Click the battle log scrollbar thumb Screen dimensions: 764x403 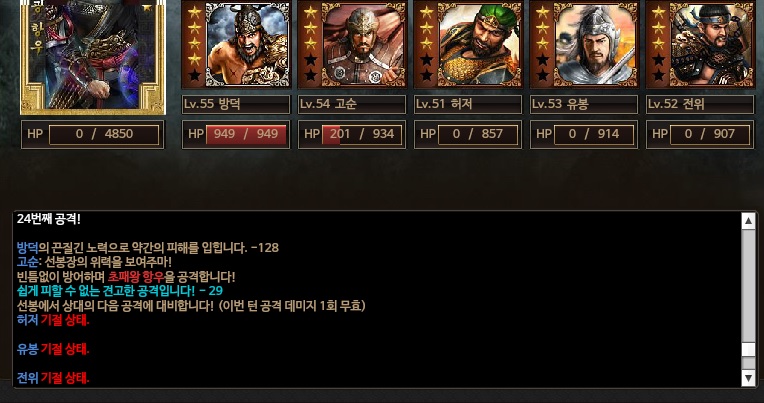748,349
